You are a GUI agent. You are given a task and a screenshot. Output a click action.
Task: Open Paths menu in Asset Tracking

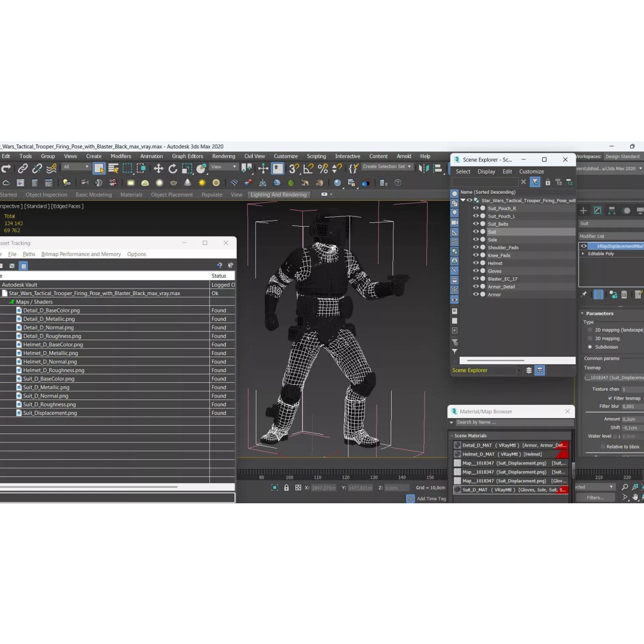[29, 254]
